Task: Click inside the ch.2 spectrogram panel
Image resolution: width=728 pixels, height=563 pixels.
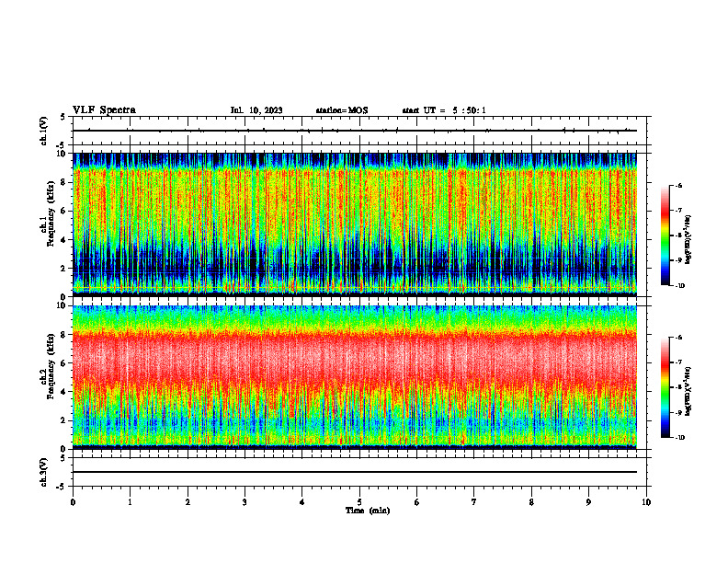Action: pyautogui.click(x=355, y=377)
